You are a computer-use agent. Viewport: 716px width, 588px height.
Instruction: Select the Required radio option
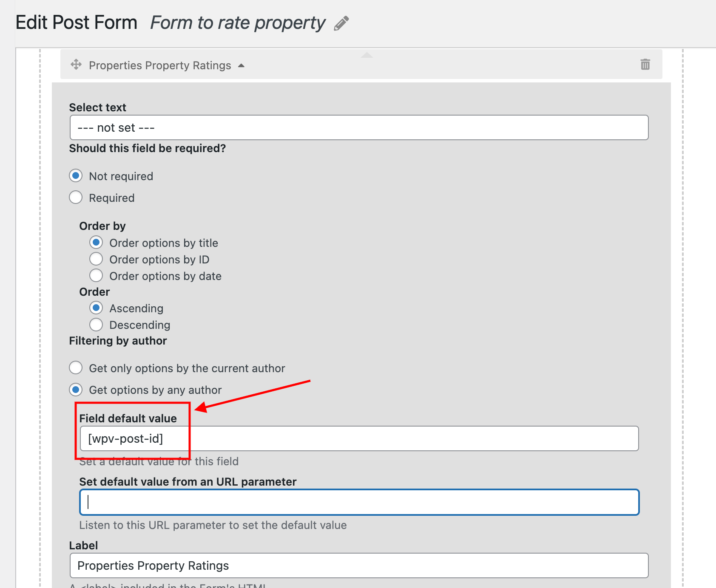click(76, 197)
